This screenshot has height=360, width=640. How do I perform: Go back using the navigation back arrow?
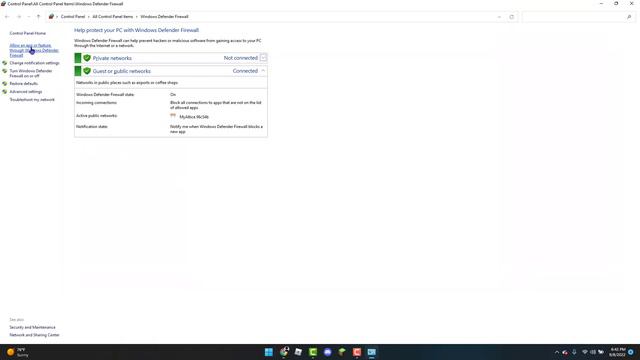click(7, 17)
